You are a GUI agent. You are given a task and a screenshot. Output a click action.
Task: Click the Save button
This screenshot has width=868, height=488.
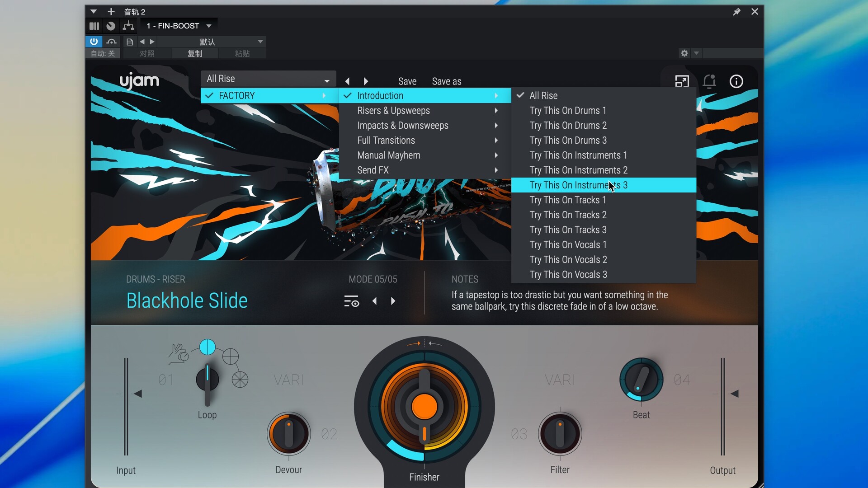tap(407, 81)
